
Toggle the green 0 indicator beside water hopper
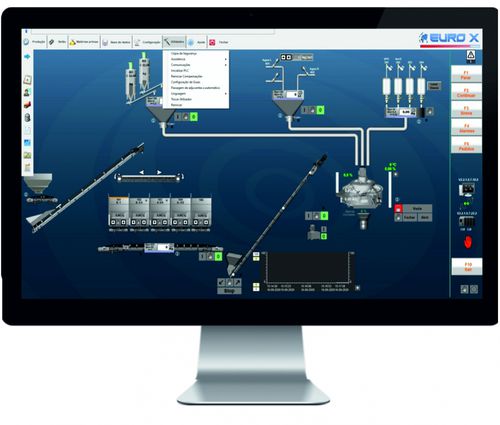click(x=320, y=110)
